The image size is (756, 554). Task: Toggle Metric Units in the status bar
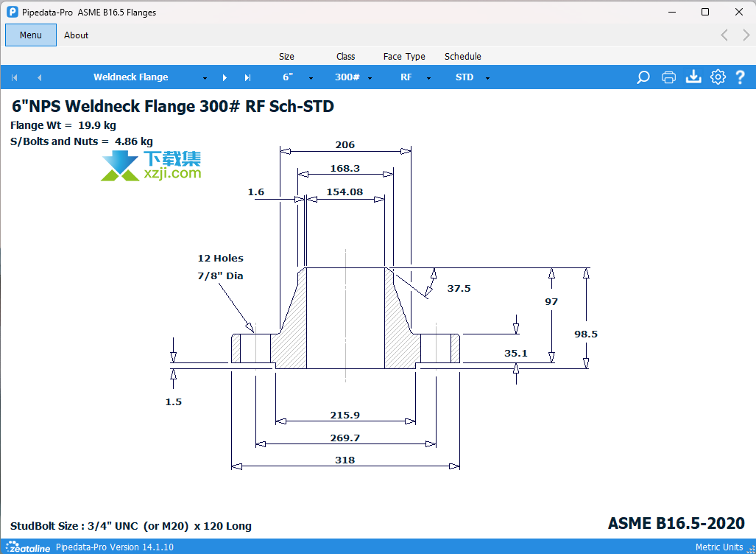coord(719,547)
